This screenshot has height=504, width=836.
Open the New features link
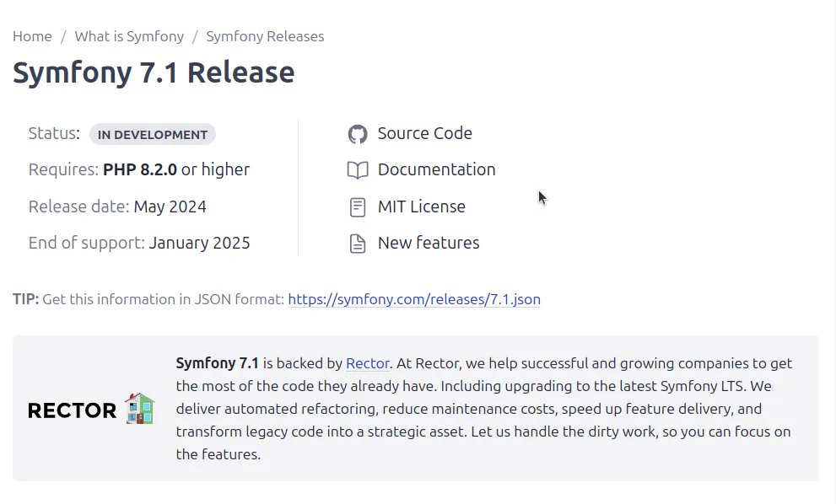[429, 243]
